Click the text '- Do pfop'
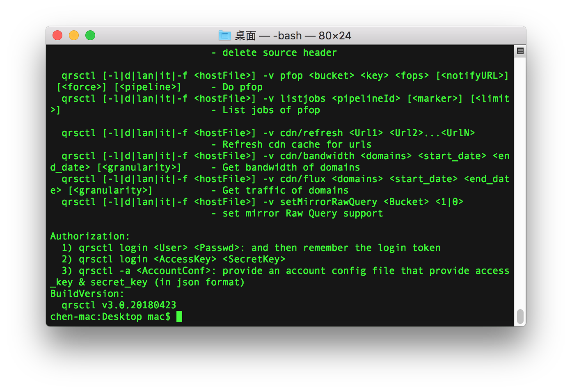572x392 pixels. click(x=237, y=87)
